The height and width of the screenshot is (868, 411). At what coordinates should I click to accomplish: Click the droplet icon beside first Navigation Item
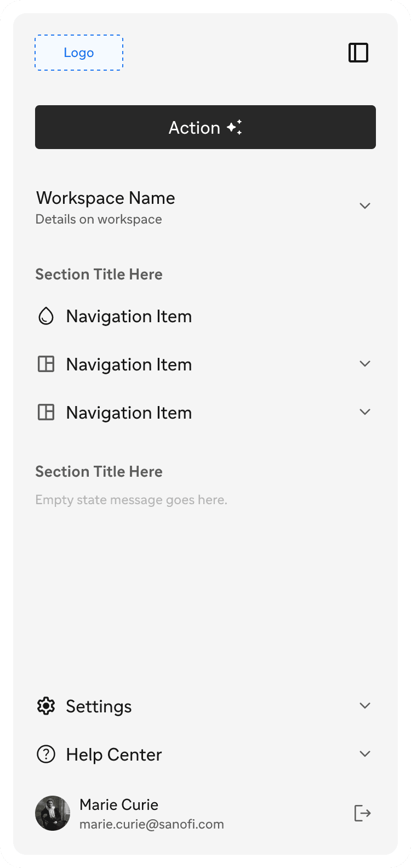pyautogui.click(x=46, y=316)
